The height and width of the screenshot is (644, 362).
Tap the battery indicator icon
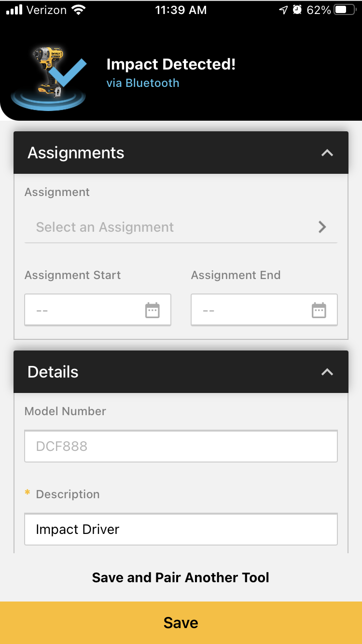click(346, 10)
